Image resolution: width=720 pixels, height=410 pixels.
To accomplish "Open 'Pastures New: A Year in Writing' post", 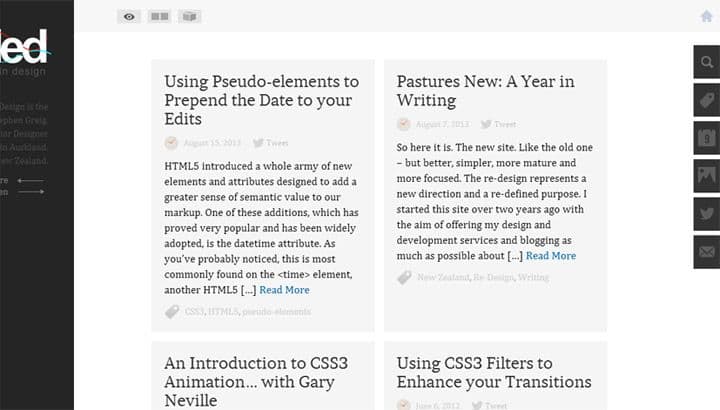I will point(485,90).
